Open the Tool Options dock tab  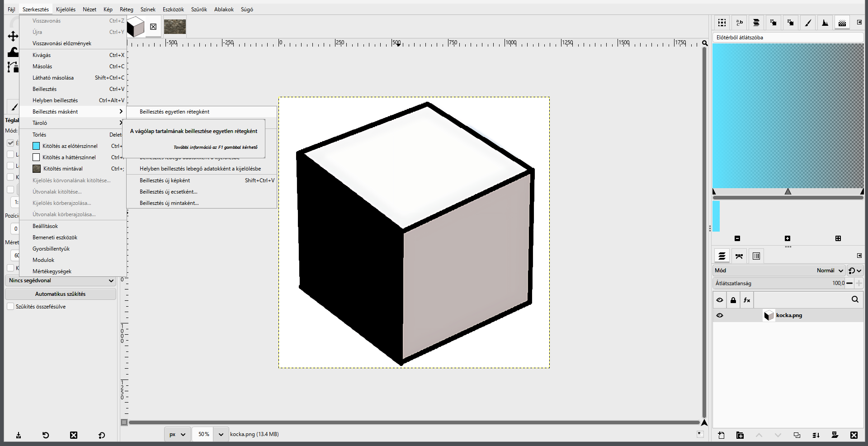pyautogui.click(x=14, y=107)
